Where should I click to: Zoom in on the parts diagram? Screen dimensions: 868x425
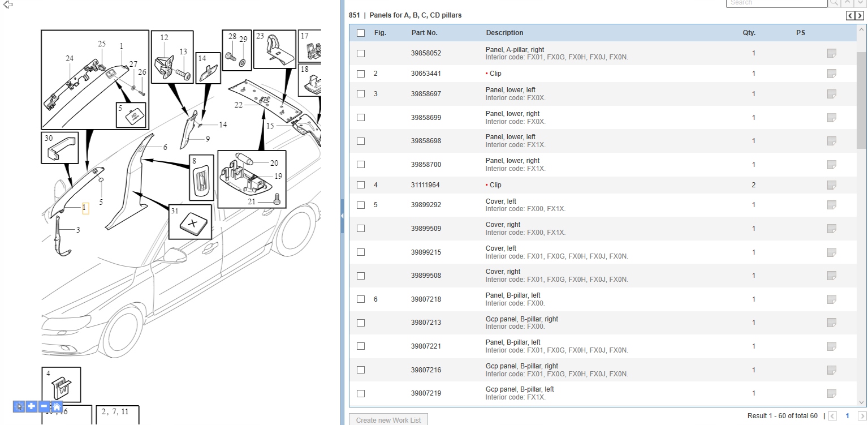31,406
